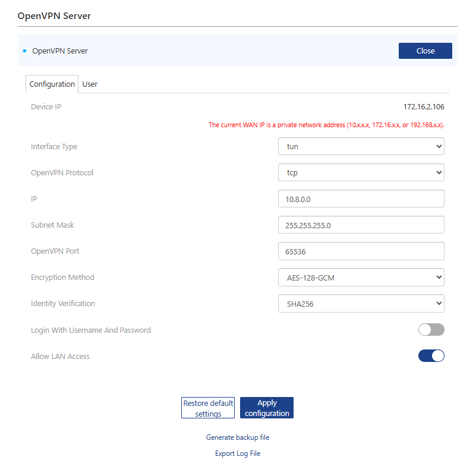Click the red private WAN IP warning
Viewport: 476px width, 460px height.
click(326, 125)
